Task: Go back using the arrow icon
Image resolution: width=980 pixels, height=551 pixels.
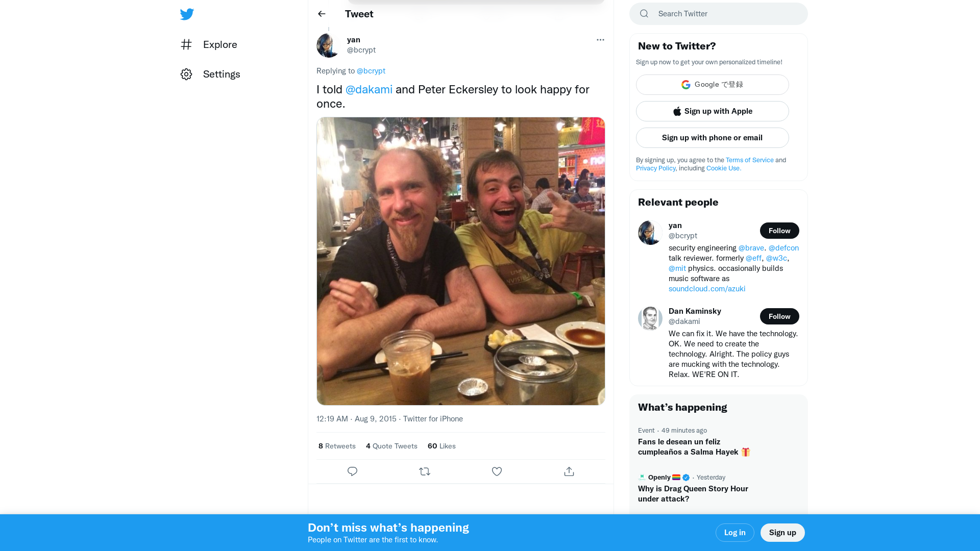Action: point(322,14)
